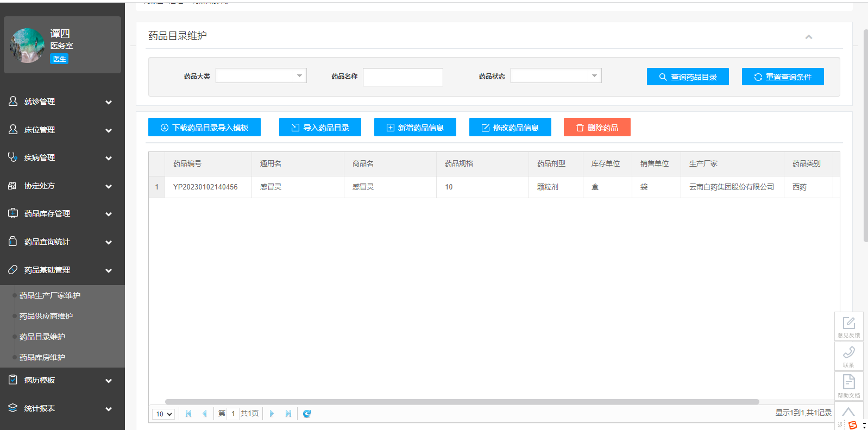Click the 疾病管理 stethoscope icon
The image size is (868, 430).
[x=13, y=157]
